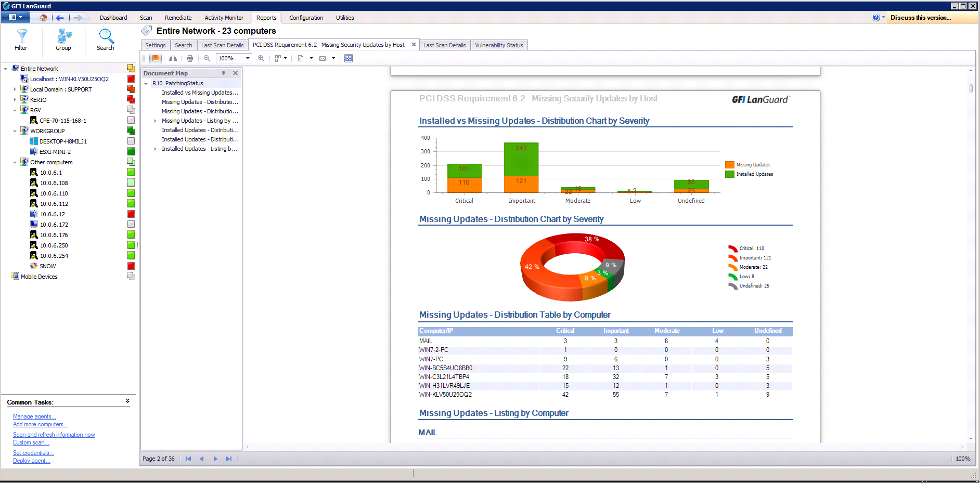Select Installed vs Missing Updates map entry

click(200, 93)
